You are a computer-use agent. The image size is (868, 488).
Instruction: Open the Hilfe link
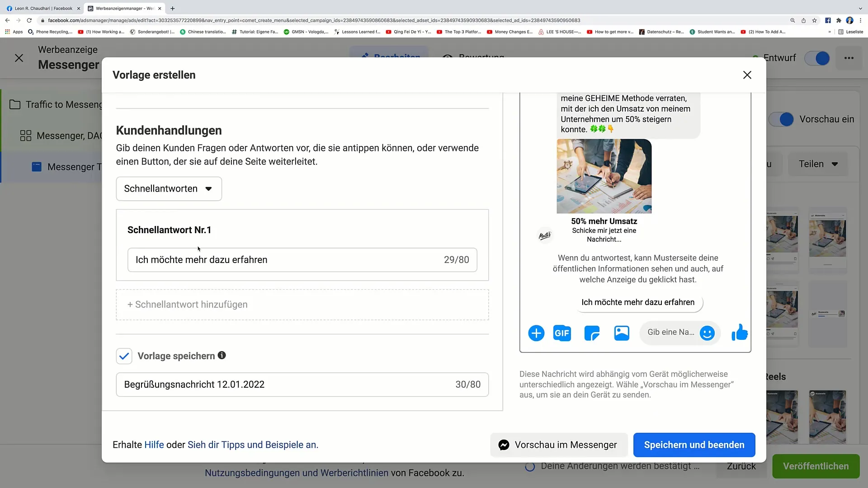154,445
